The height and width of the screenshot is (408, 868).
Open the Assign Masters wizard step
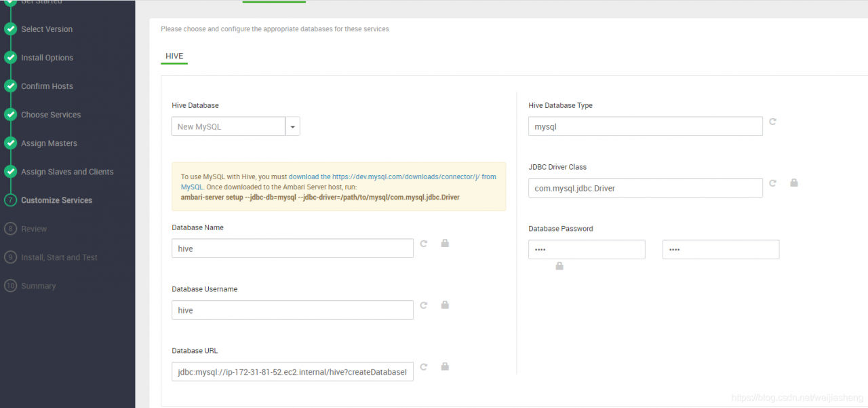(49, 143)
